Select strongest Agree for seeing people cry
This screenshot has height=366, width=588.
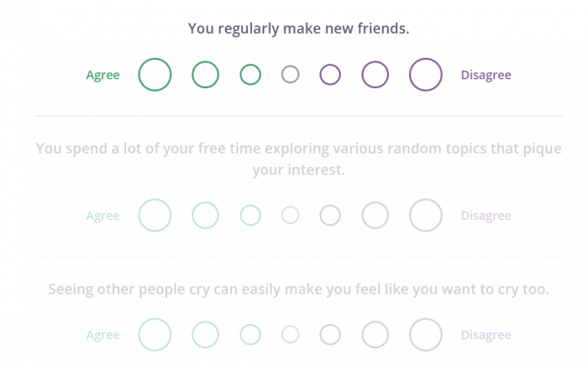(155, 335)
